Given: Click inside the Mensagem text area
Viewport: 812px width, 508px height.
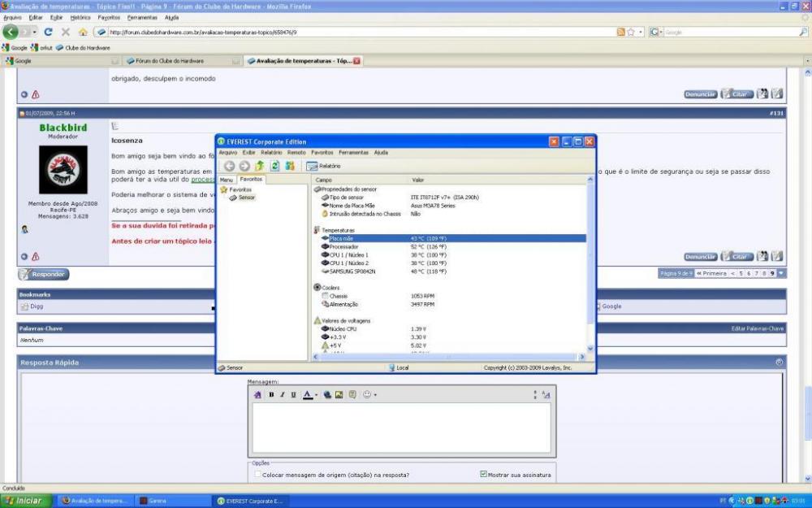Looking at the screenshot, I should (x=402, y=427).
